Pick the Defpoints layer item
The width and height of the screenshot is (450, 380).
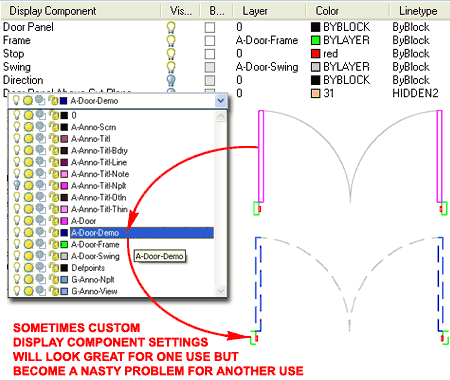coord(88,268)
